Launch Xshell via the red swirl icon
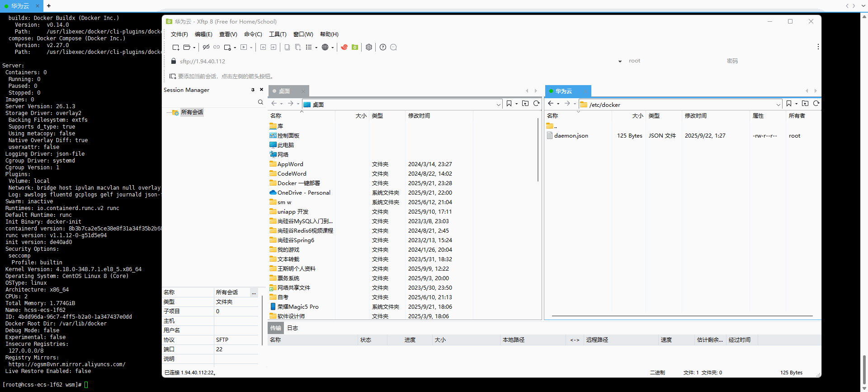This screenshot has height=392, width=868. pyautogui.click(x=344, y=47)
